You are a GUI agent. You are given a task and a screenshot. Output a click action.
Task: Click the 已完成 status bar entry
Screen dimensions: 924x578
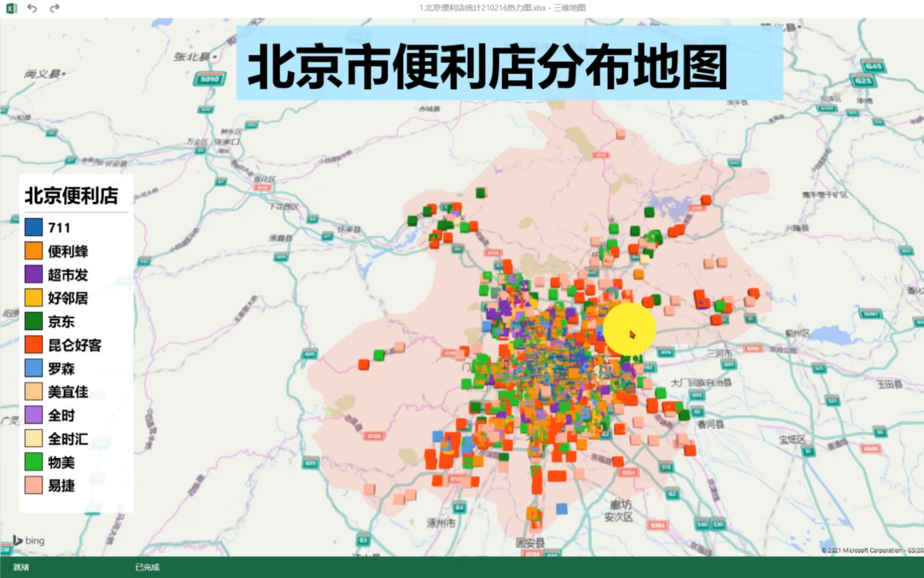(147, 567)
